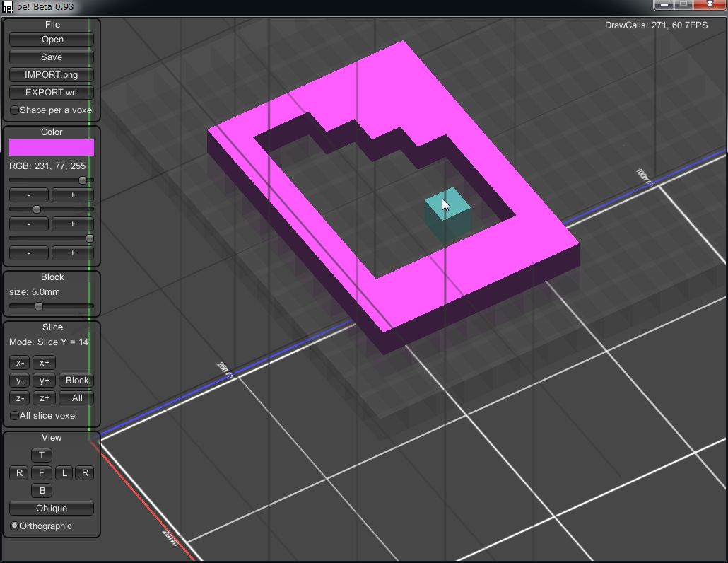Enable the 'Shape per a voxel' checkbox
The height and width of the screenshot is (563, 728).
tap(15, 110)
